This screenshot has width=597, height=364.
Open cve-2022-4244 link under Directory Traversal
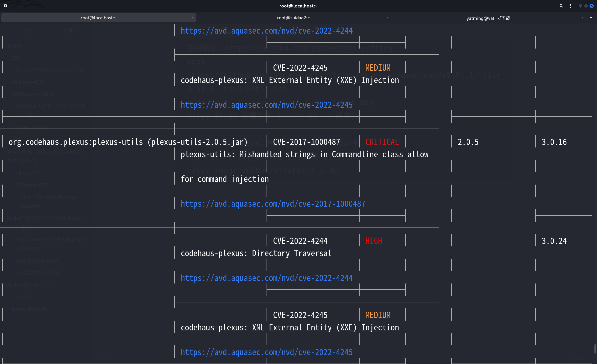(x=267, y=278)
